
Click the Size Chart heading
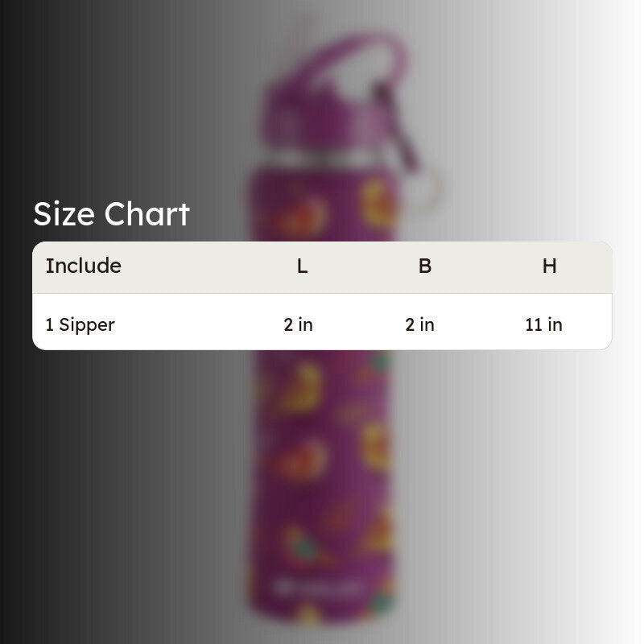click(111, 214)
